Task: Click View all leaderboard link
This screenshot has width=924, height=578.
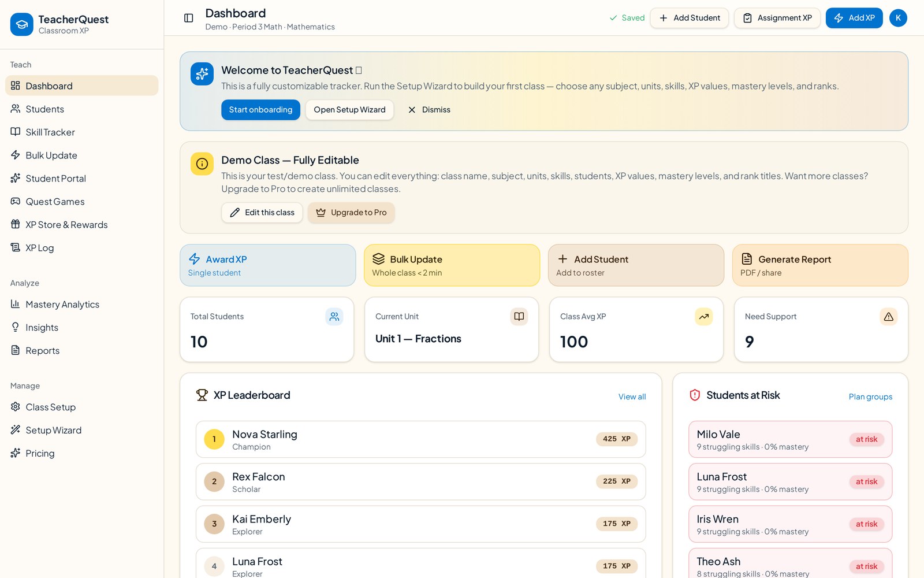Action: tap(632, 397)
